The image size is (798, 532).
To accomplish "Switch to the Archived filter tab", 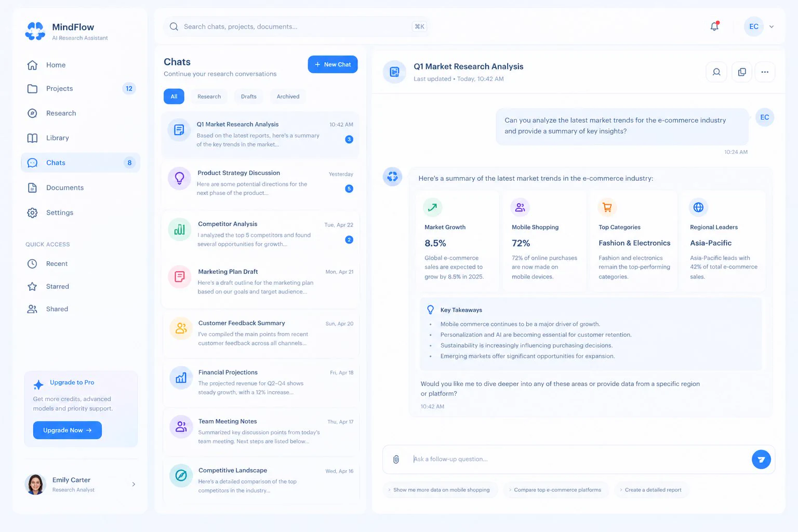I will (x=288, y=97).
